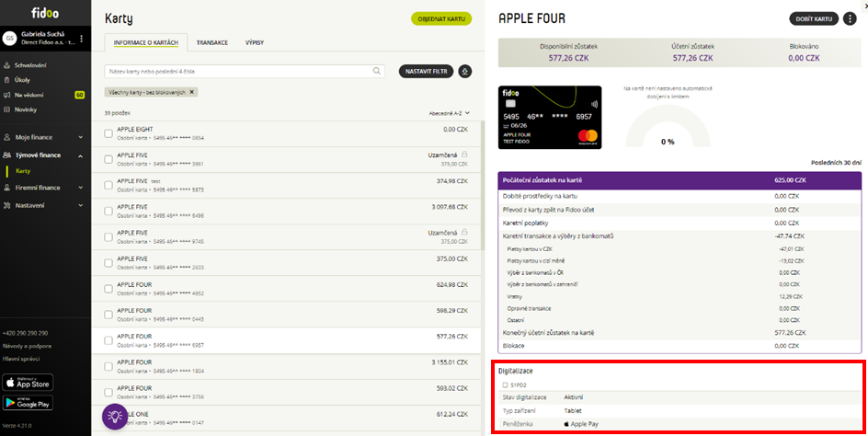
Task: Click the search magnifier icon
Action: pyautogui.click(x=376, y=71)
